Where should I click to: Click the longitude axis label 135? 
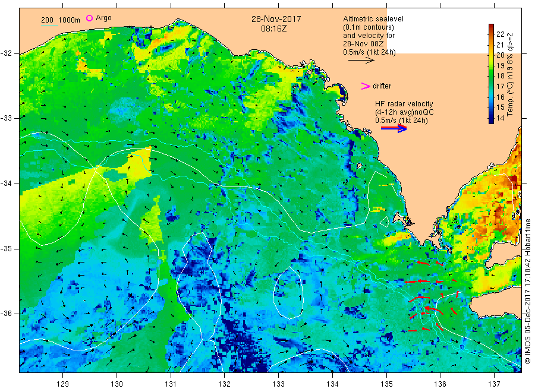386,384
